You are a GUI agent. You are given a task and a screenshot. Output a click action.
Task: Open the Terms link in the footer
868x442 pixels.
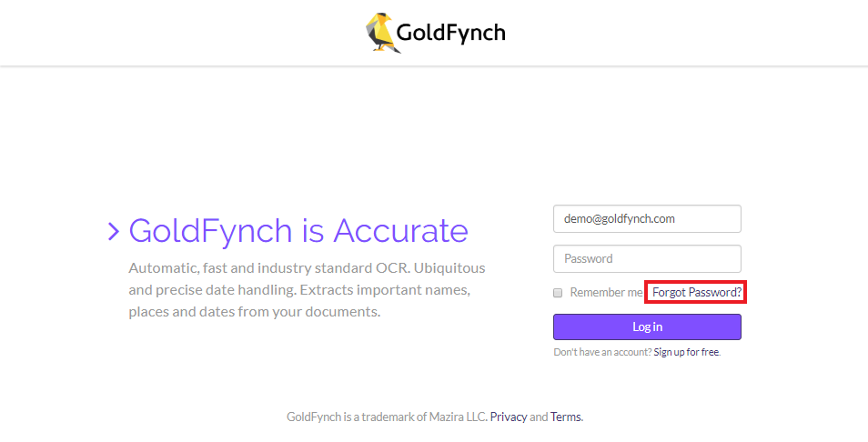tap(565, 417)
